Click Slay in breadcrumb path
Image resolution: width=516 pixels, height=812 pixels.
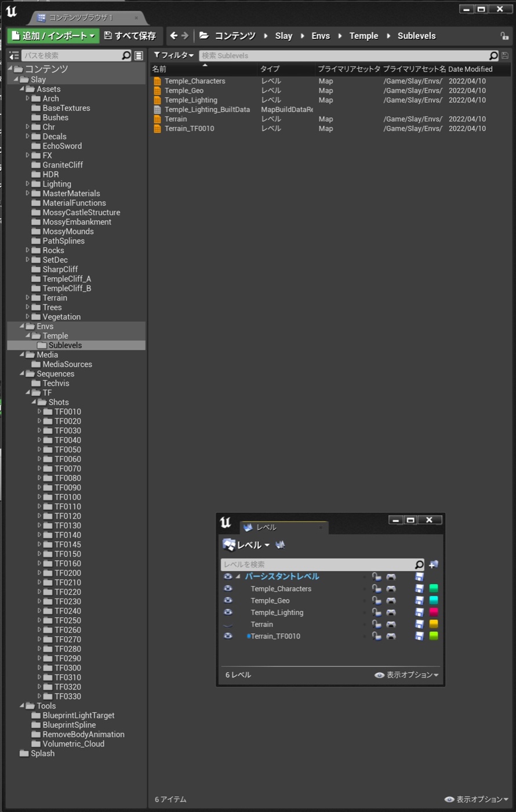284,36
